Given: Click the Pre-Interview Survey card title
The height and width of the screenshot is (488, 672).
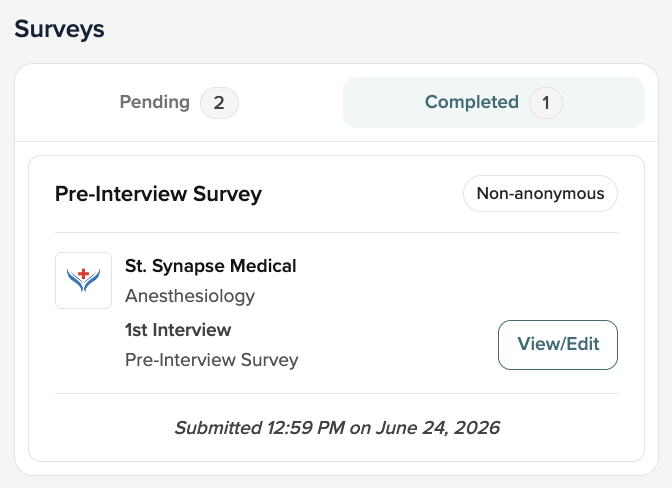Looking at the screenshot, I should pyautogui.click(x=158, y=194).
